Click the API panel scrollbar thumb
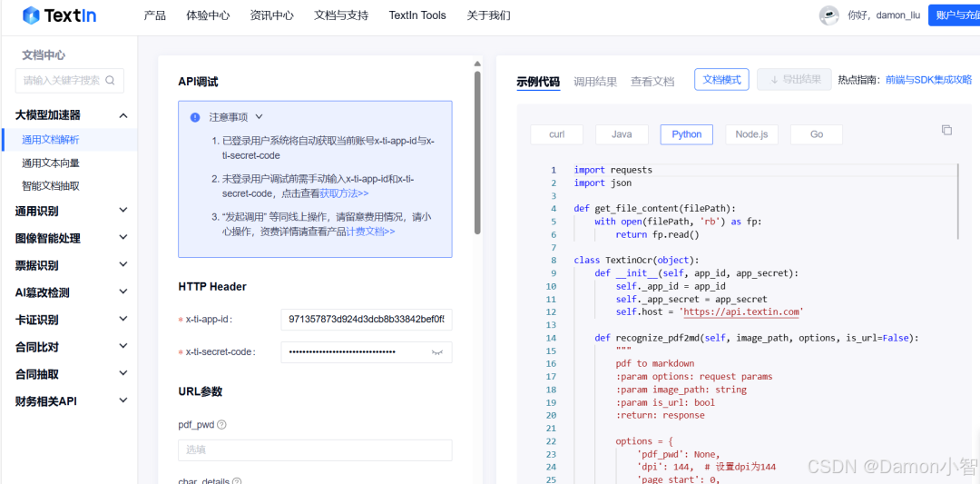Image resolution: width=980 pixels, height=484 pixels. (x=477, y=152)
